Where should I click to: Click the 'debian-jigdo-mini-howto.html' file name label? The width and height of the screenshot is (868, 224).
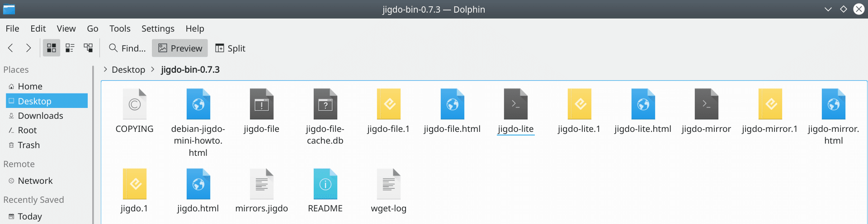point(198,141)
